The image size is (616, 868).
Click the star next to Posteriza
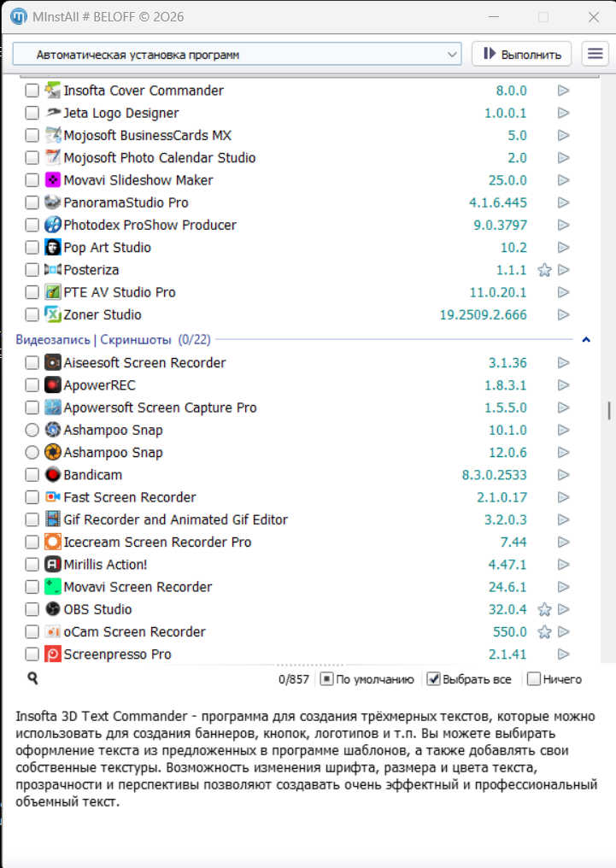point(544,270)
